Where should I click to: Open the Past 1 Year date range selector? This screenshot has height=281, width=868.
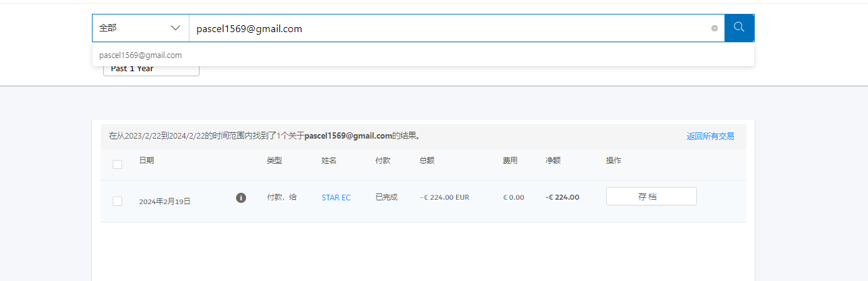(151, 69)
